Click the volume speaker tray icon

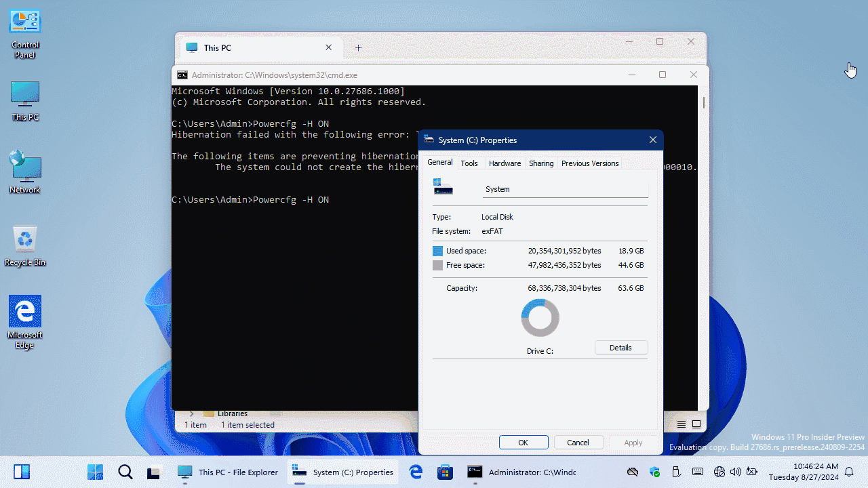click(x=736, y=472)
